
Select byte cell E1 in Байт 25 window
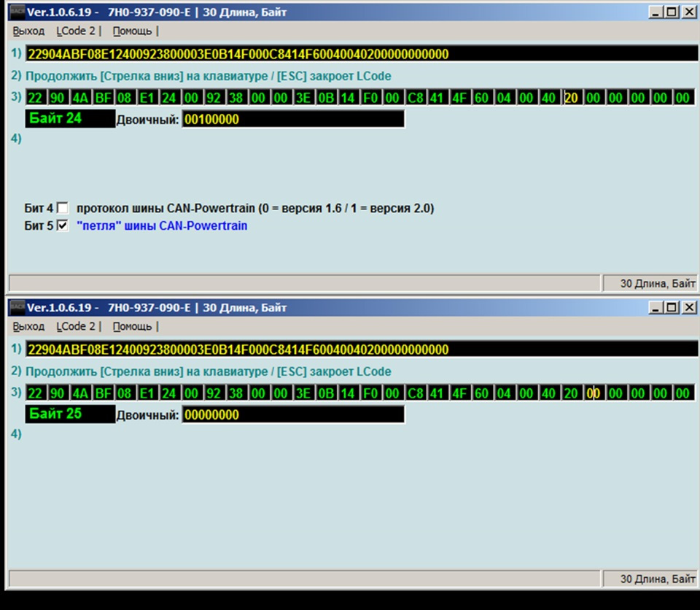point(147,393)
